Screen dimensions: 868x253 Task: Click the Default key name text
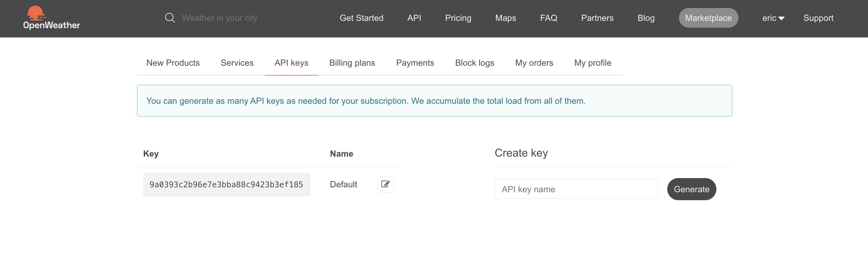coord(343,184)
